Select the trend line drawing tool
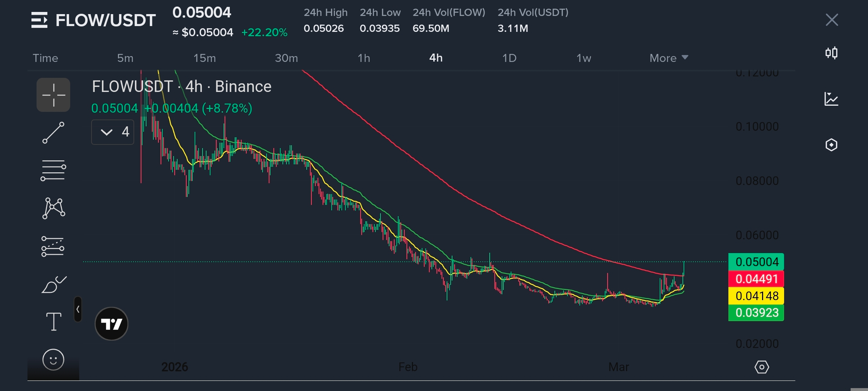The height and width of the screenshot is (391, 868). pos(54,133)
